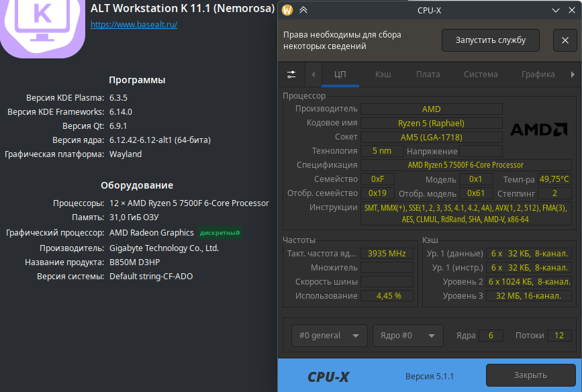Screen dimensions: 582x392
Task: Open the basealt.ru website link
Action: point(134,24)
